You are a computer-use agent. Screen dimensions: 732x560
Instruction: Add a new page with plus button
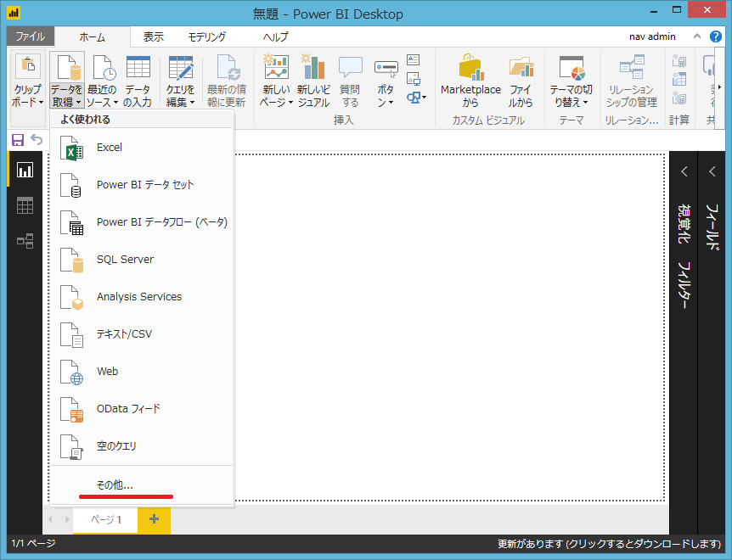(154, 519)
